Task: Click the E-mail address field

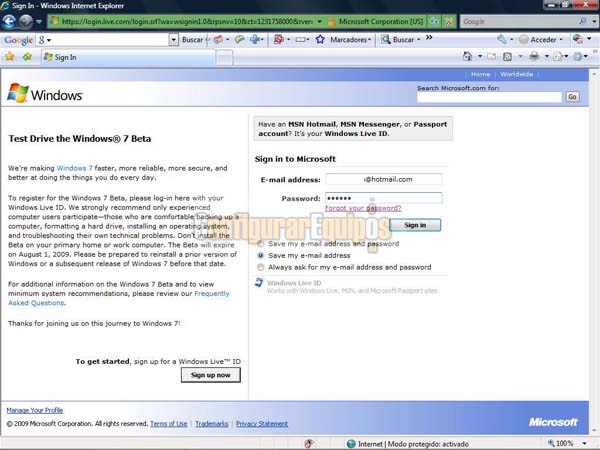Action: 383,179
